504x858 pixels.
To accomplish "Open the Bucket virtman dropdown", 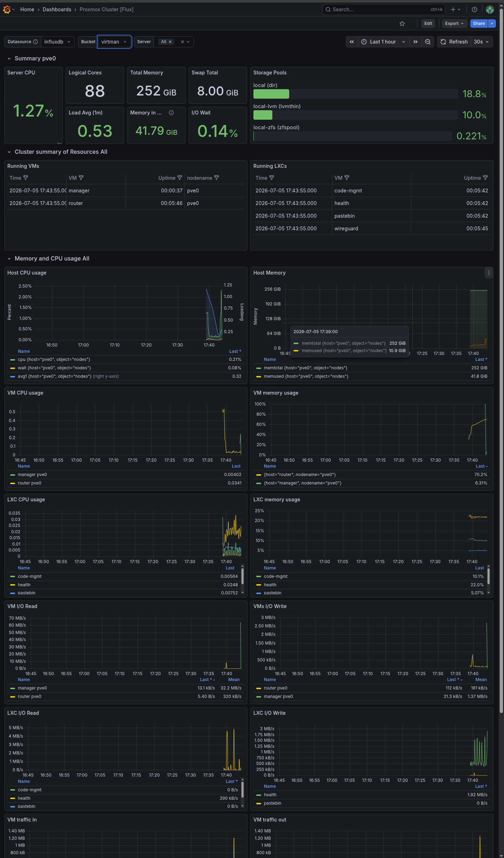I will (114, 42).
